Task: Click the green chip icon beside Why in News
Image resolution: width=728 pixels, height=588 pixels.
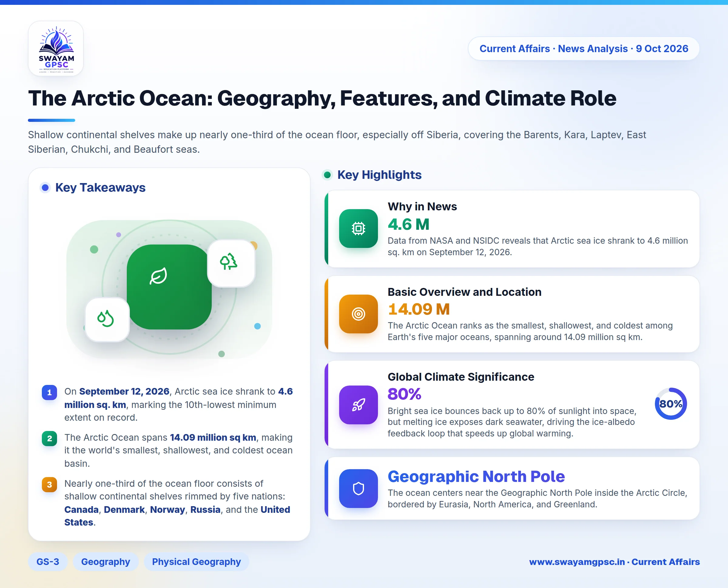Action: coord(358,229)
